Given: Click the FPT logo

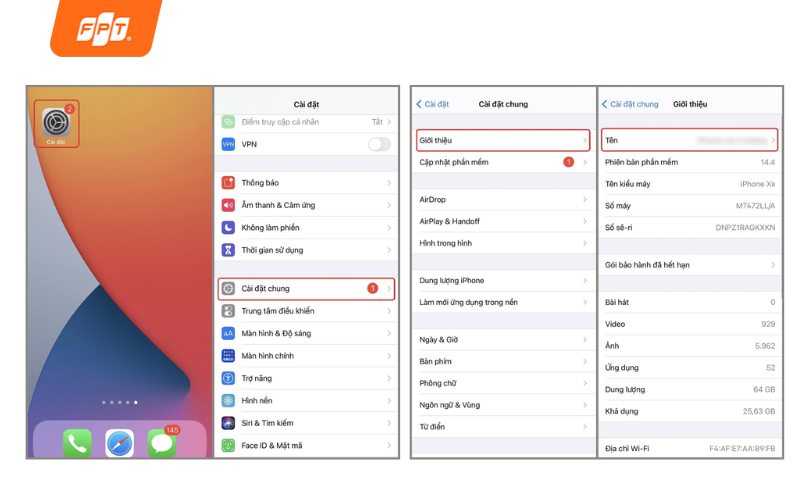Looking at the screenshot, I should [x=105, y=28].
